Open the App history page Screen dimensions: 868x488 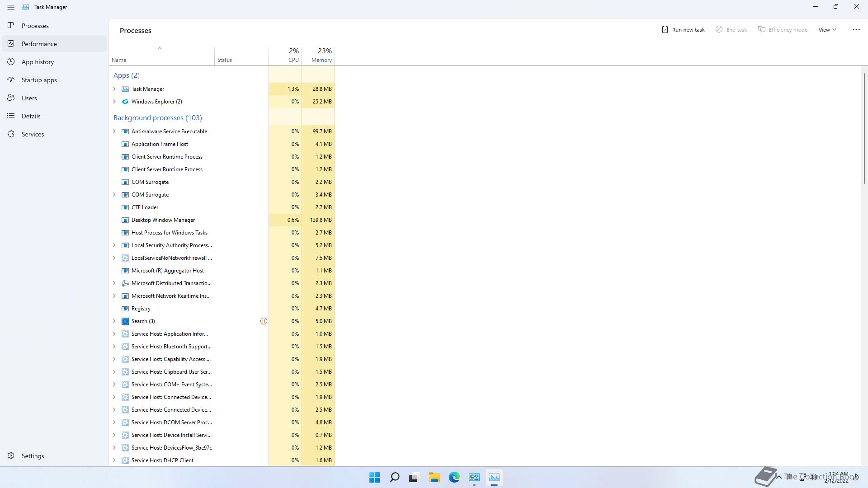(x=54, y=62)
